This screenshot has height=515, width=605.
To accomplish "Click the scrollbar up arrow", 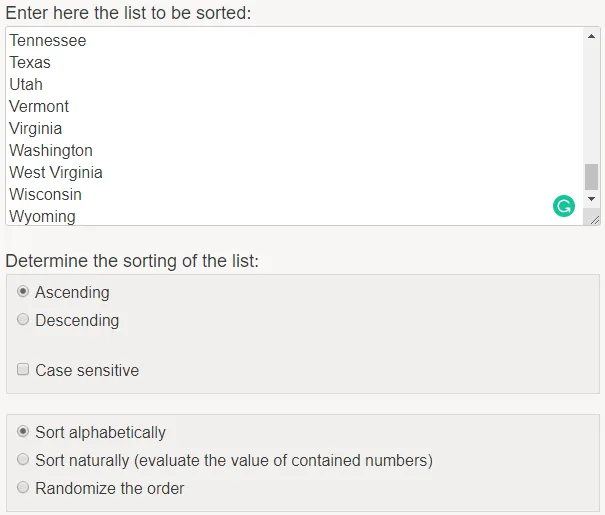I will 591,36.
